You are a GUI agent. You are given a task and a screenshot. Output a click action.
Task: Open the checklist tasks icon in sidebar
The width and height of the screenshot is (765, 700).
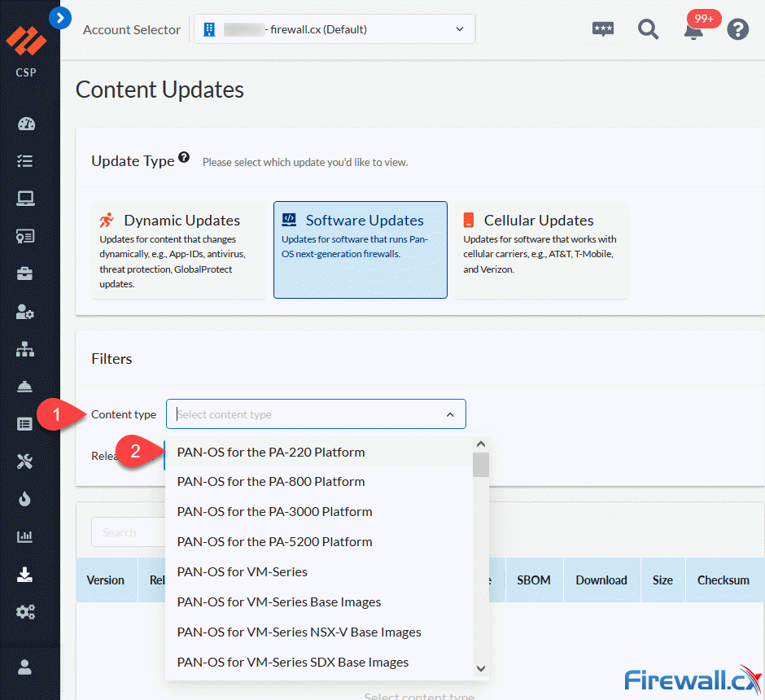25,161
